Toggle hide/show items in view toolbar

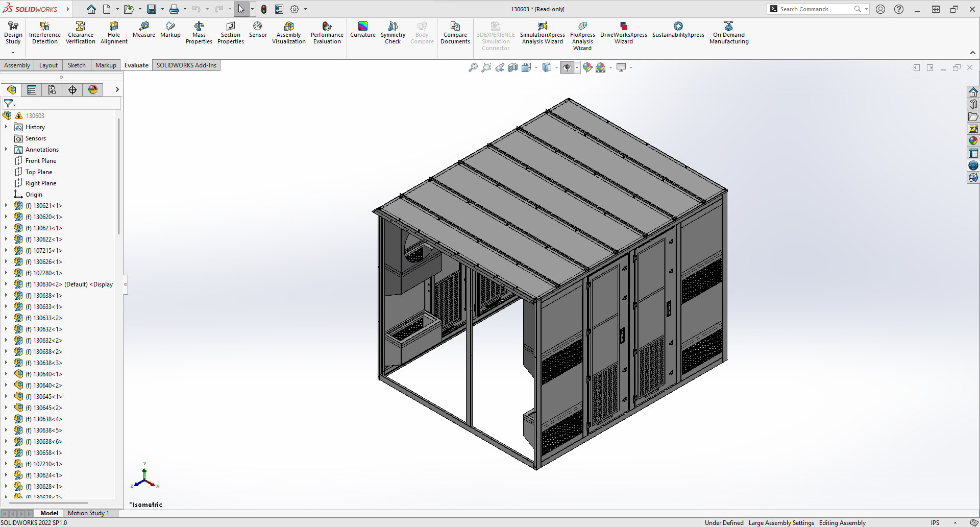point(567,67)
